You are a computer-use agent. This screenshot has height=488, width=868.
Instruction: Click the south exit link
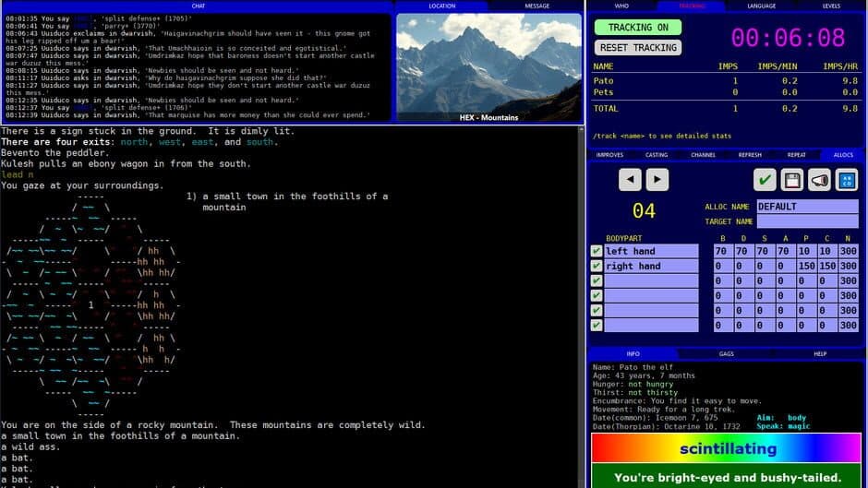259,142
